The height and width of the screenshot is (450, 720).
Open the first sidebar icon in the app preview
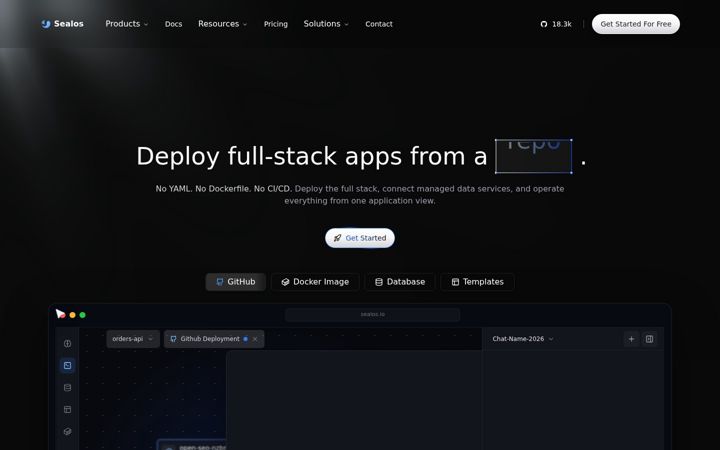click(68, 343)
